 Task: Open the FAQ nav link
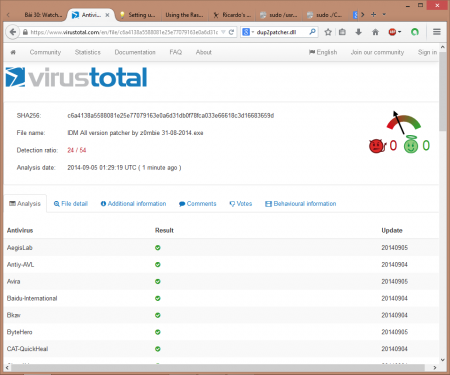(x=176, y=52)
